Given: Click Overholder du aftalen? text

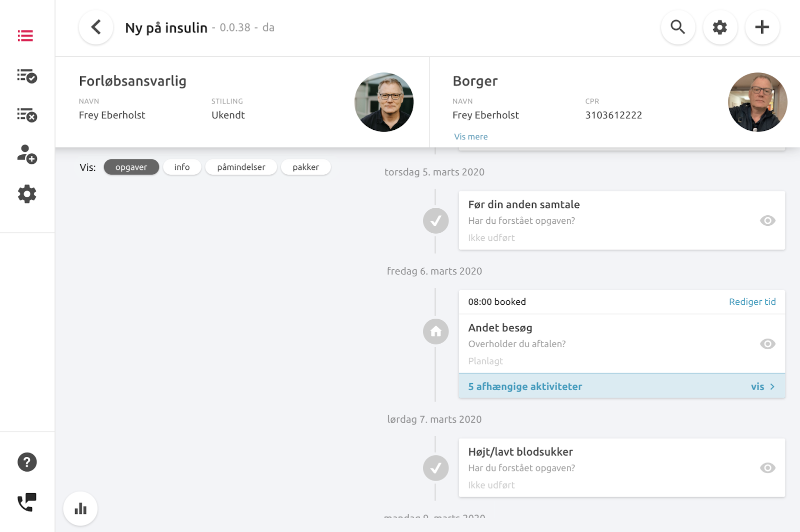Looking at the screenshot, I should click(517, 344).
